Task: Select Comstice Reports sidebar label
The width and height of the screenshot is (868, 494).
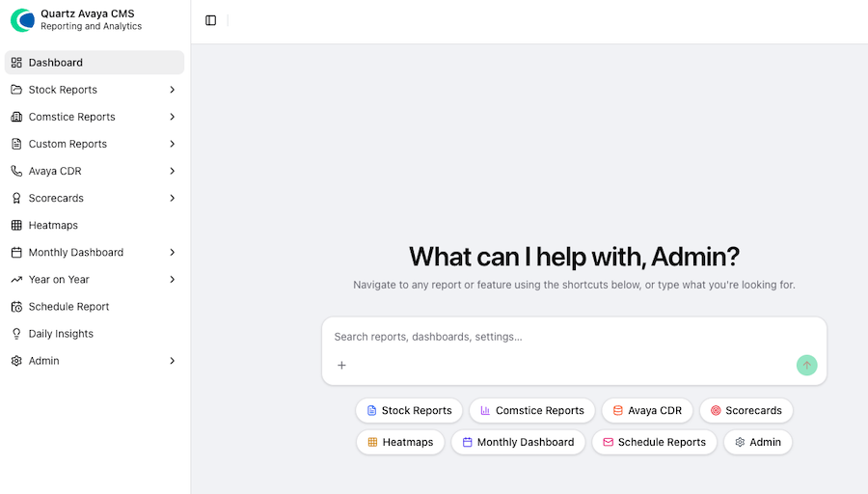Action: coord(72,117)
